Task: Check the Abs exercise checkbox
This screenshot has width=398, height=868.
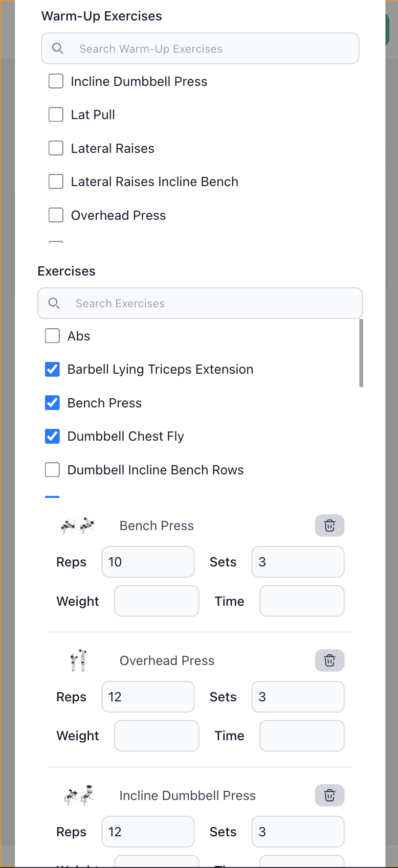Action: (x=52, y=336)
